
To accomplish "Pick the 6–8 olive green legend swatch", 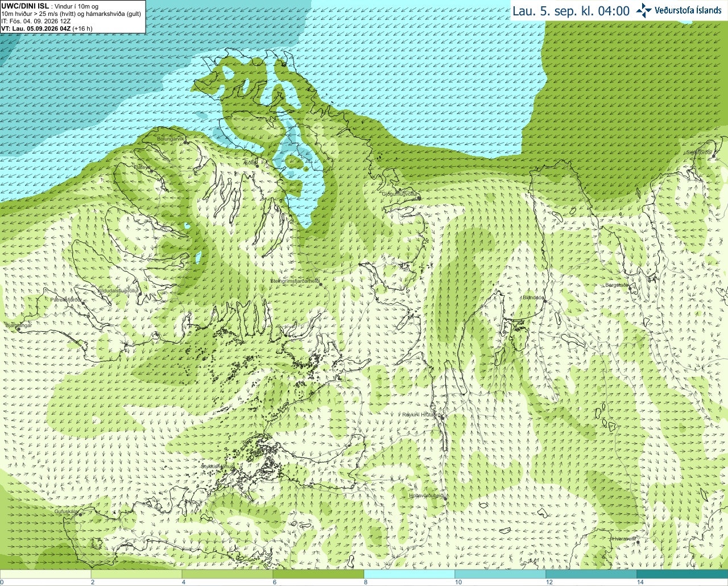I will (x=318, y=574).
